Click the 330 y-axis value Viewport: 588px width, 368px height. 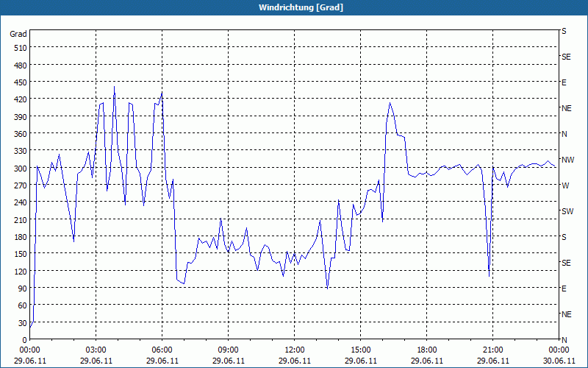click(21, 151)
